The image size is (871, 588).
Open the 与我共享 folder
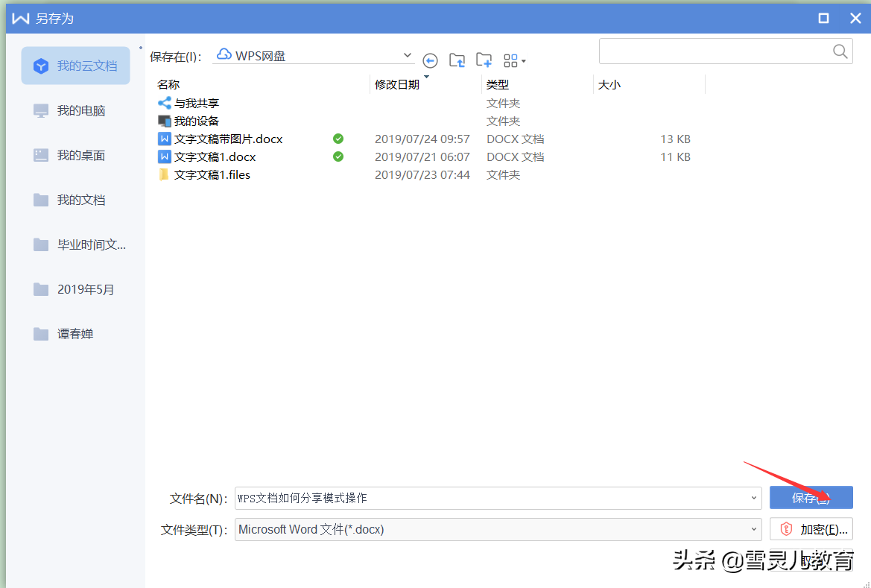[x=197, y=104]
